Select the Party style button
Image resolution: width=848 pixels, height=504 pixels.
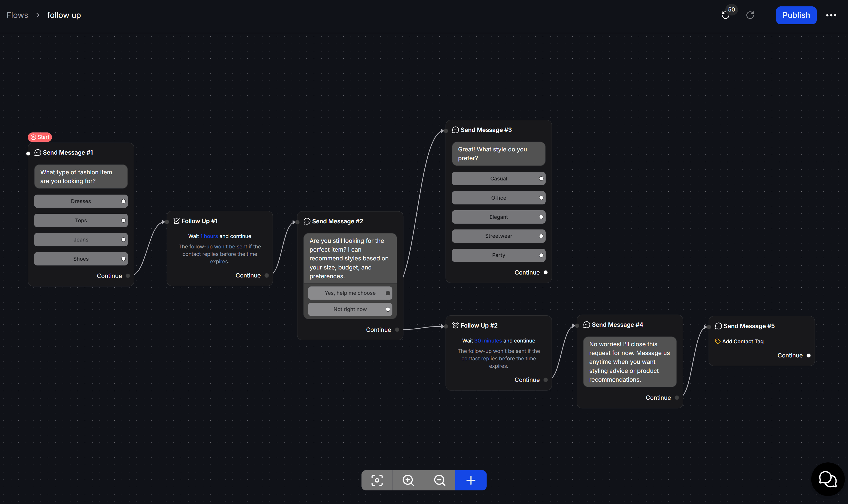point(499,255)
